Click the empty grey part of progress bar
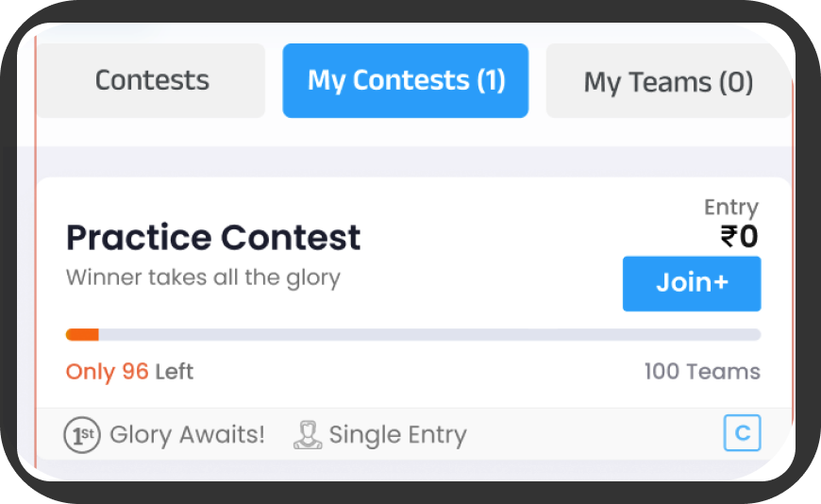This screenshot has width=821, height=504. tap(430, 335)
